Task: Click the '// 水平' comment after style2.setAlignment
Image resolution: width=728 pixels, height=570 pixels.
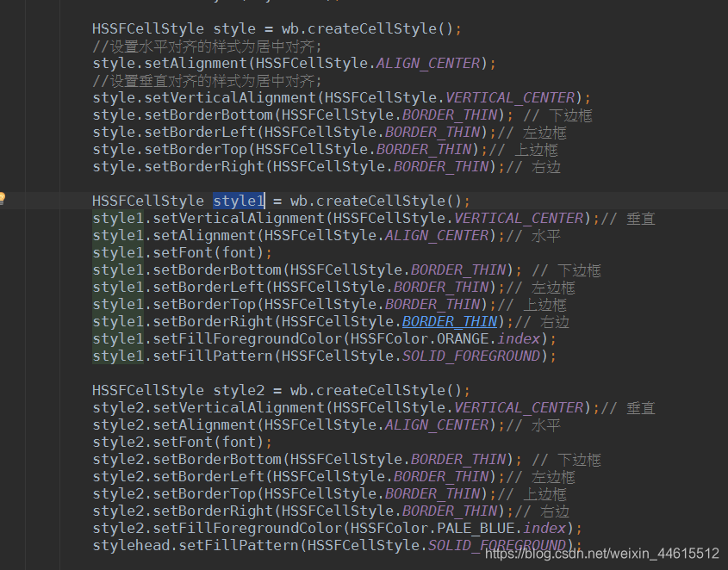Action: [533, 424]
